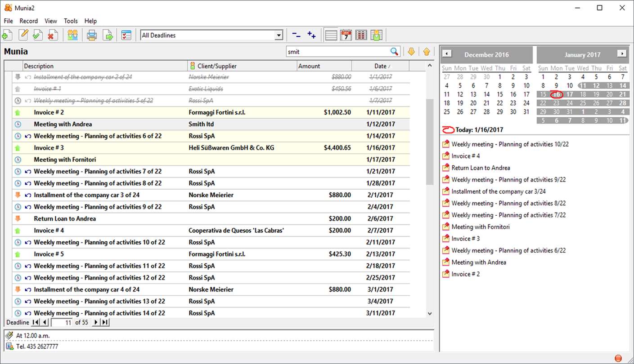Screen dimensions: 634x364
Task: Switch to the day calendar view icon
Action: 346,35
